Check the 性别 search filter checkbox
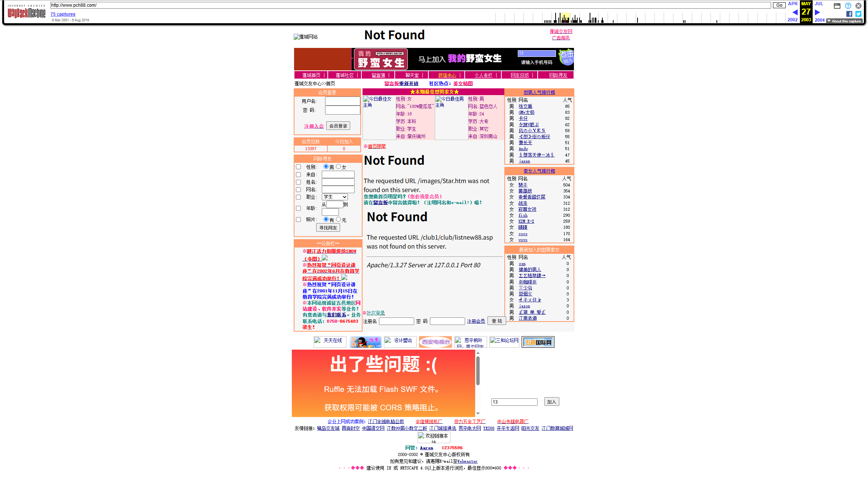Viewport: 868px width, 499px height. tap(298, 167)
